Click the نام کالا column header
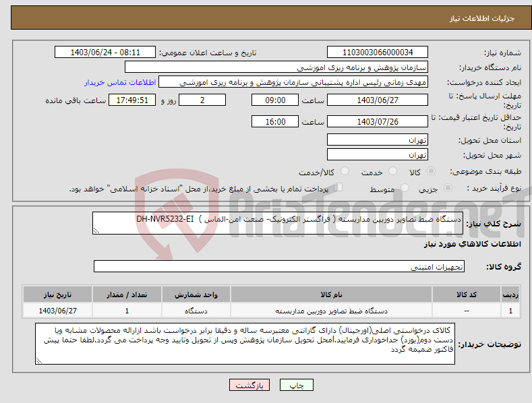The image size is (532, 403). pyautogui.click(x=331, y=294)
